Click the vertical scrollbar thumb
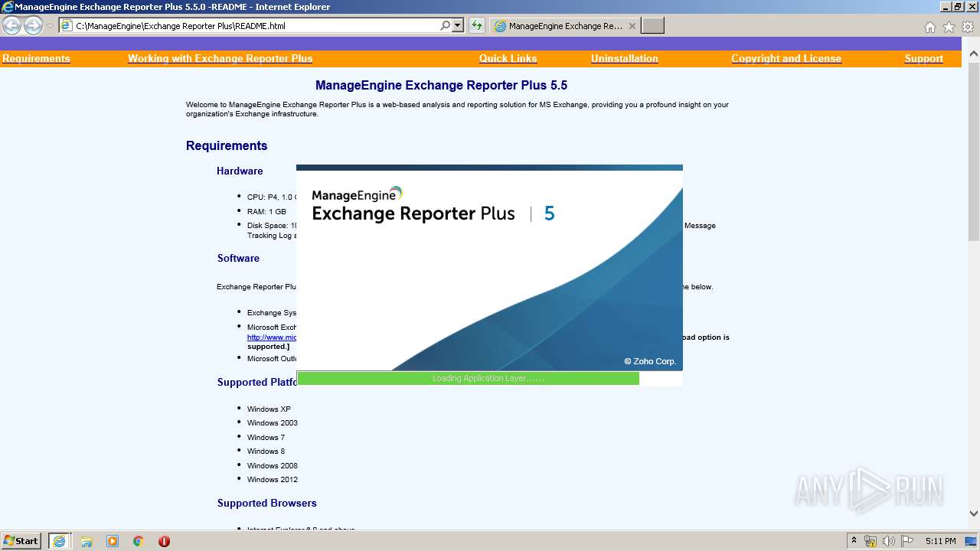Image resolution: width=980 pixels, height=551 pixels. pos(974,152)
